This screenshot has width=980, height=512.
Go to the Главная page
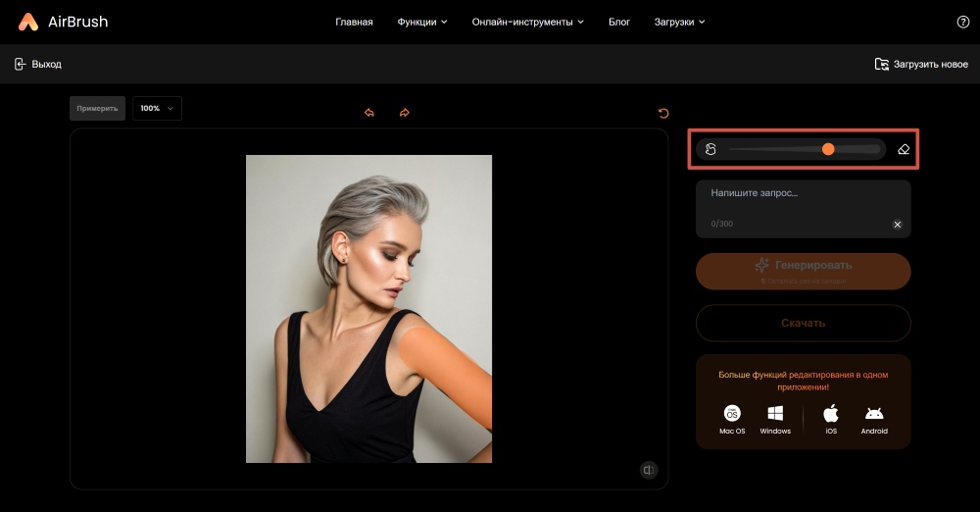tap(354, 22)
